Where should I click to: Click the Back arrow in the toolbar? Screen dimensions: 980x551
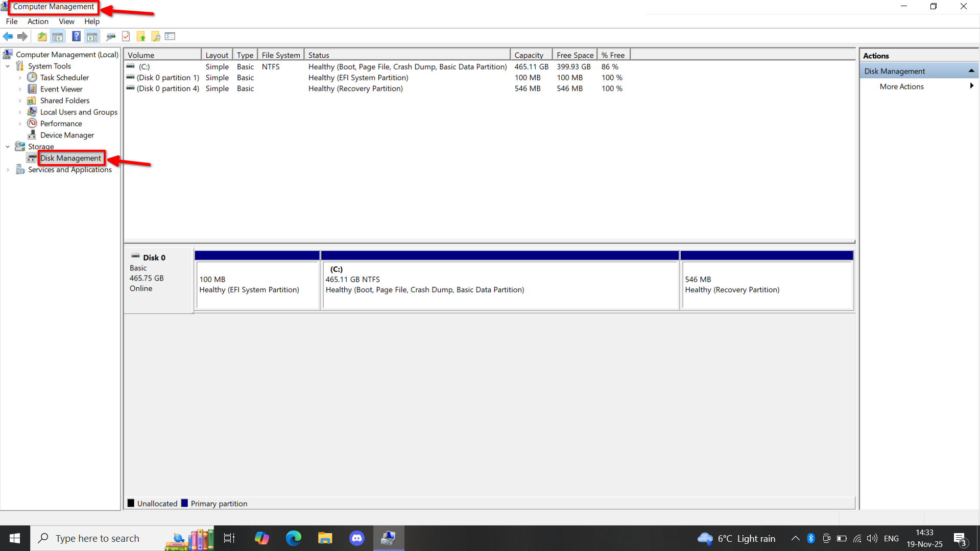pyautogui.click(x=8, y=36)
